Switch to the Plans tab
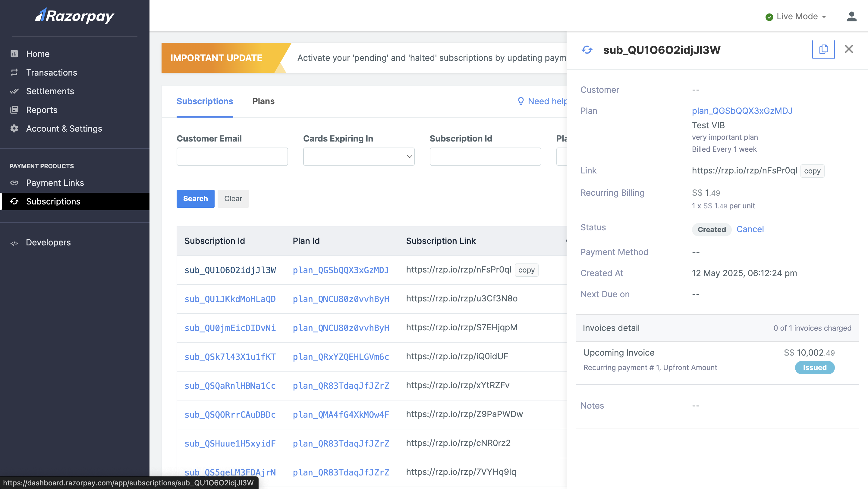Viewport: 868px width, 489px height. click(x=263, y=101)
